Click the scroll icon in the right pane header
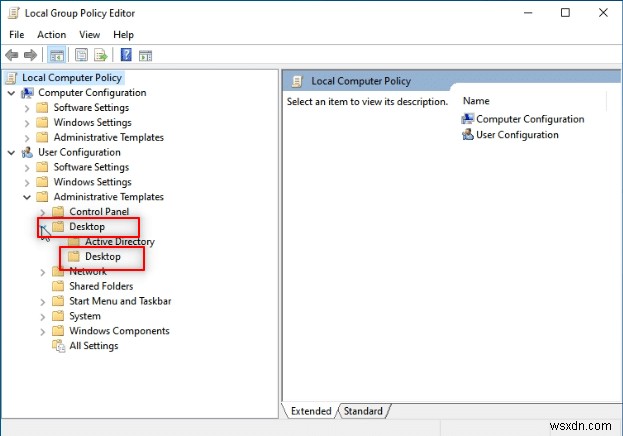 pos(297,81)
